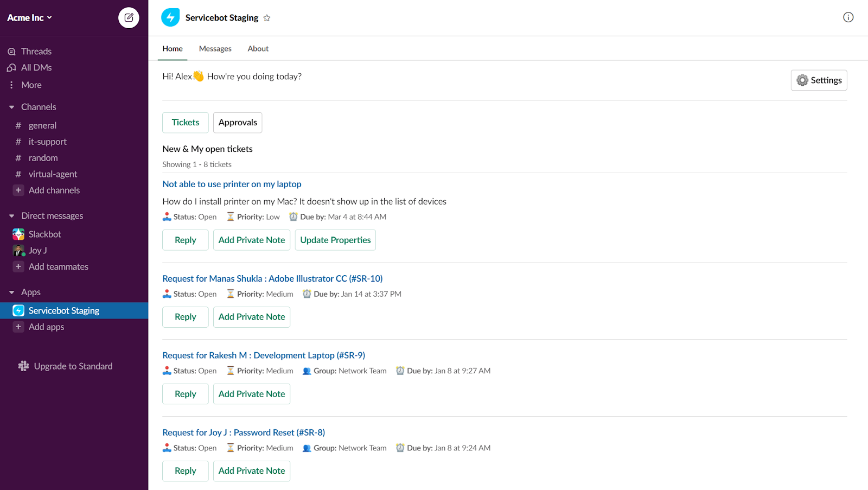This screenshot has width=868, height=490.
Task: Click Joy J's avatar in sidebar
Action: pos(18,251)
